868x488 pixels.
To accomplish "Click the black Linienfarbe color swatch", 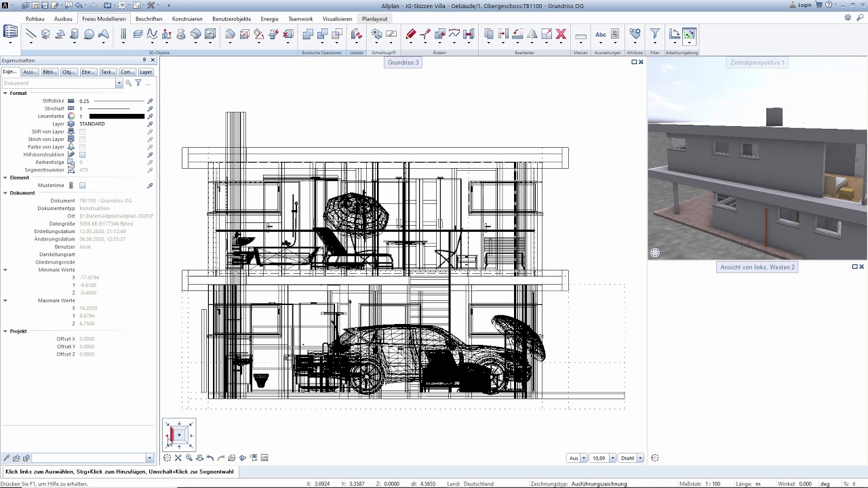I will 117,116.
